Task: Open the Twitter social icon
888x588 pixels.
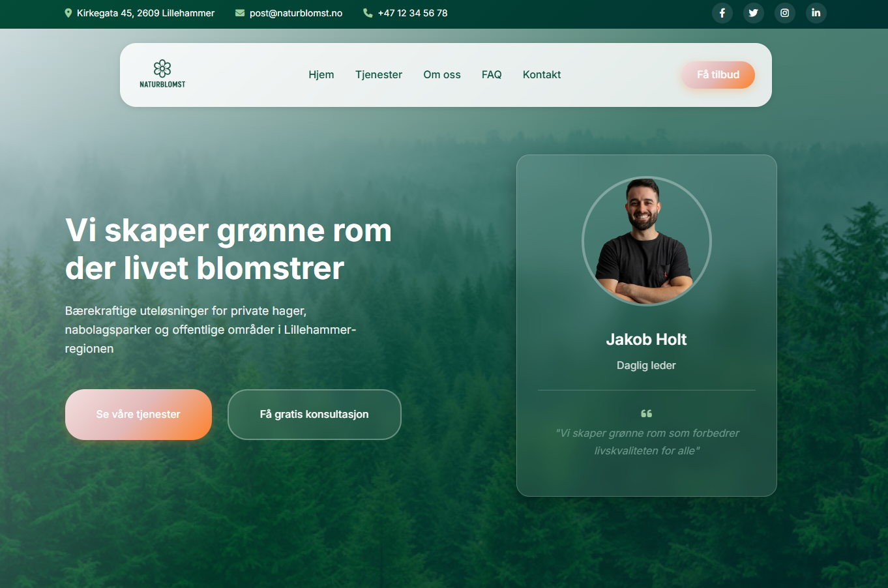Action: pos(753,13)
